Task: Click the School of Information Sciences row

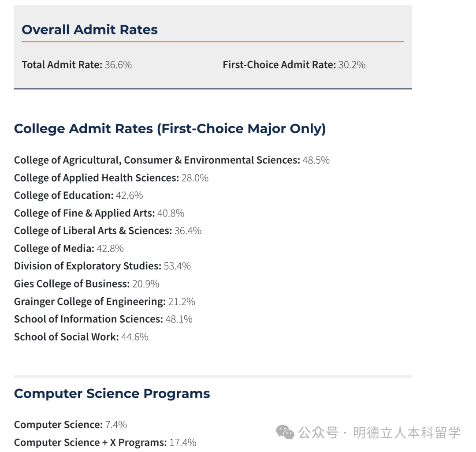Action: (103, 319)
